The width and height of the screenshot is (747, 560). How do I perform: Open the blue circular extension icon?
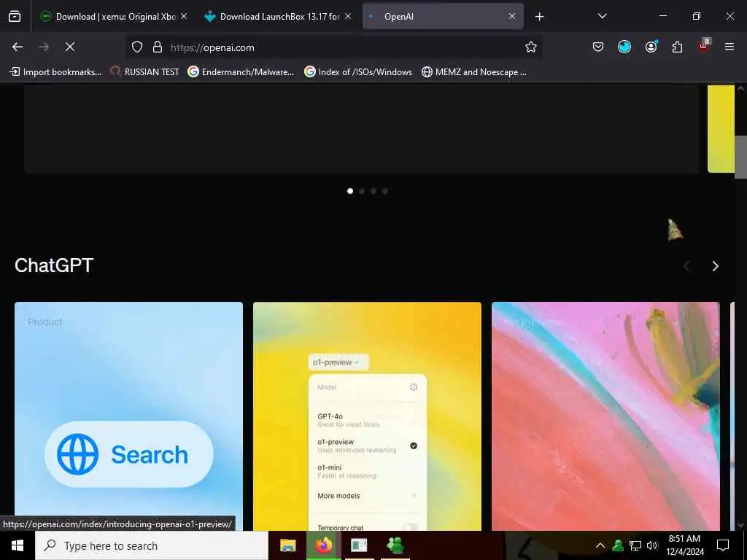point(624,47)
